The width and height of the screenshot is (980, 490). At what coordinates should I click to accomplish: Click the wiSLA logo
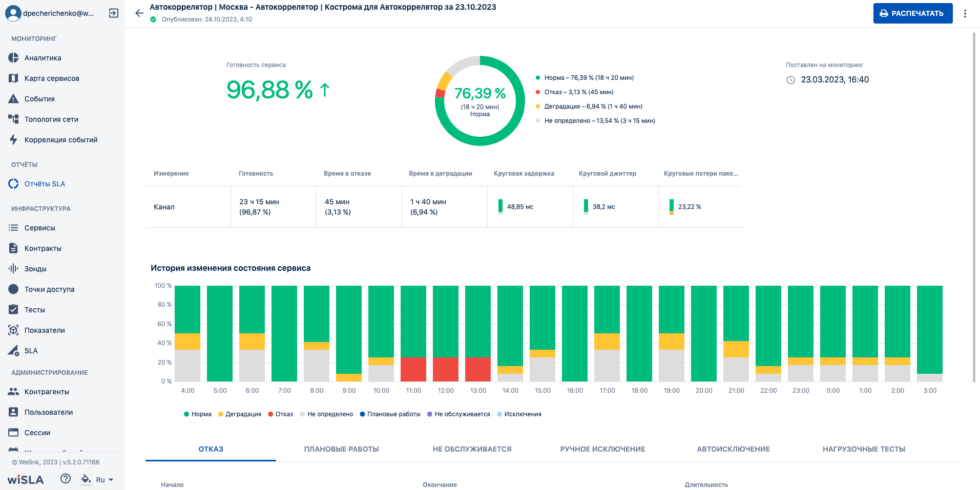pos(26,480)
